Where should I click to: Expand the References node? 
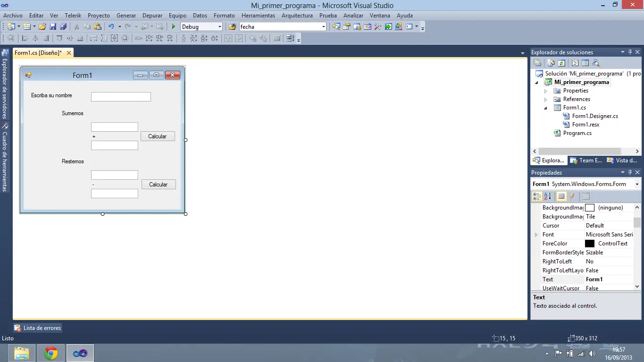546,99
